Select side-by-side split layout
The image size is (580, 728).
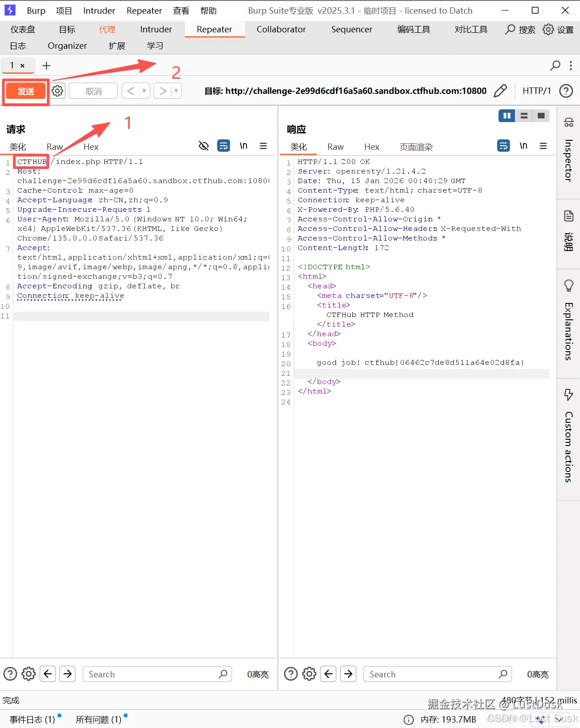point(507,116)
